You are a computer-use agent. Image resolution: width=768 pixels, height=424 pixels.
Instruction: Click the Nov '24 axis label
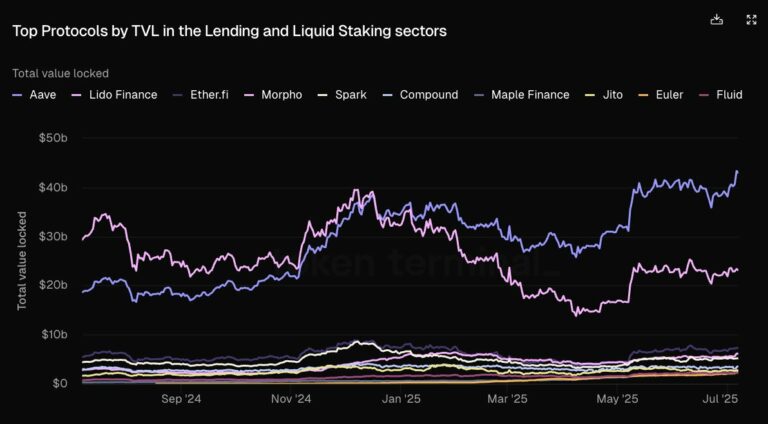click(291, 399)
